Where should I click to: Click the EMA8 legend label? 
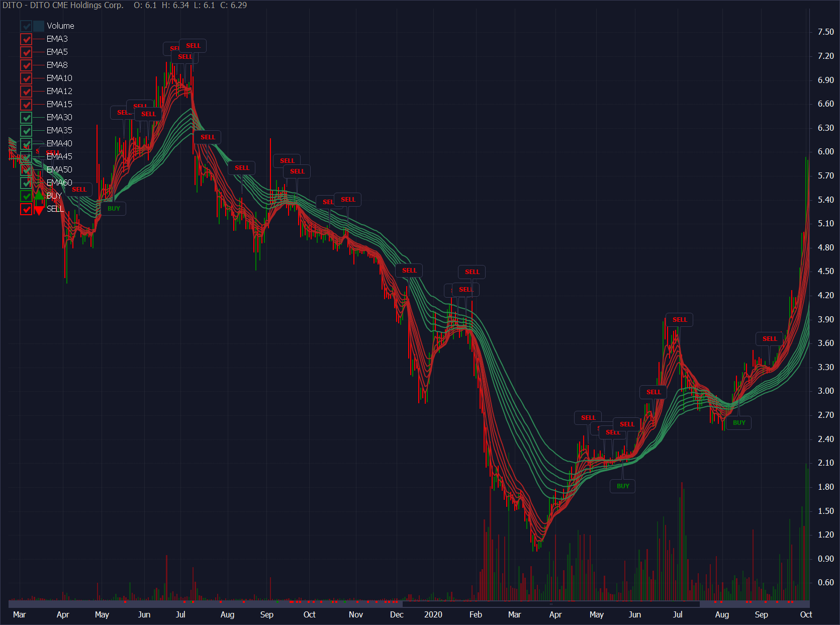[57, 65]
